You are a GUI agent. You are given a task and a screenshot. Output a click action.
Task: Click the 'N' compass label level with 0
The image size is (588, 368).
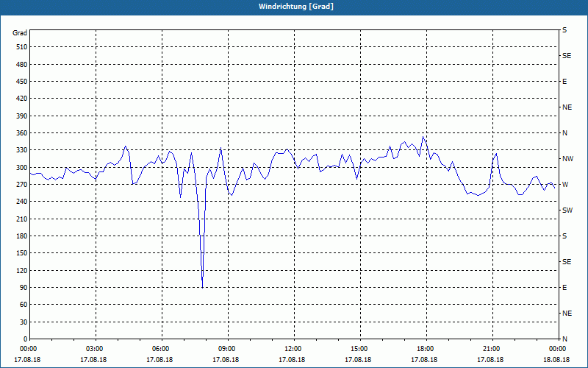coord(564,339)
